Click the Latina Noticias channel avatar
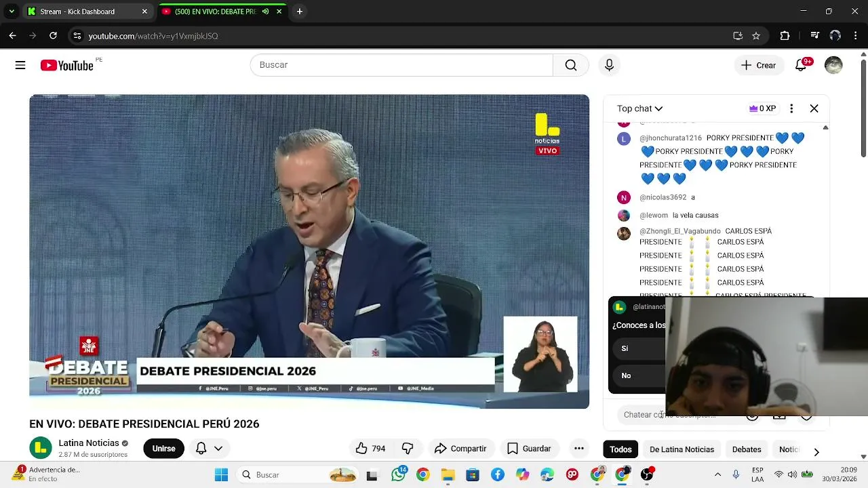Viewport: 868px width, 488px height. [x=41, y=448]
